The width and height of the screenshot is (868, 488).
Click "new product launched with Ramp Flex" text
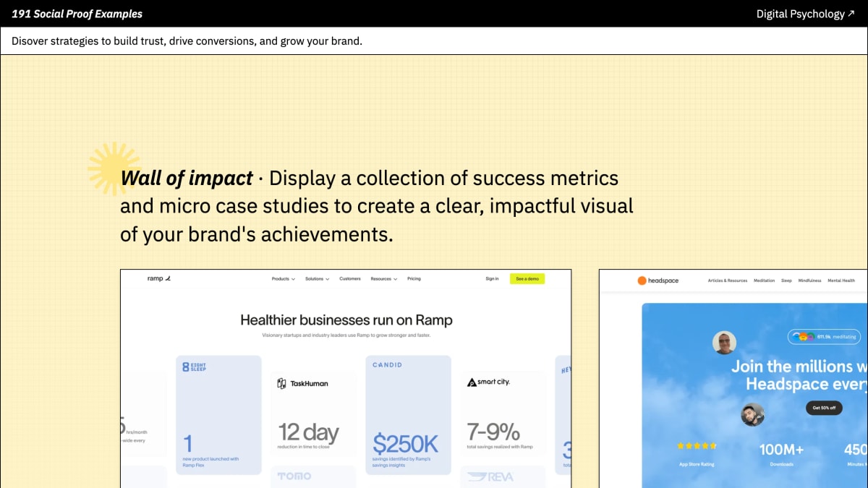pyautogui.click(x=210, y=461)
